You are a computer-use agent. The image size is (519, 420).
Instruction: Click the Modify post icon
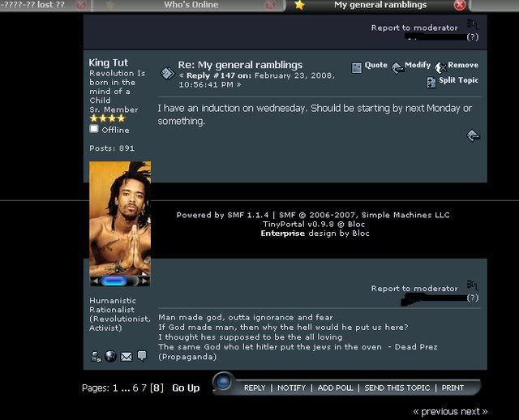pyautogui.click(x=397, y=67)
